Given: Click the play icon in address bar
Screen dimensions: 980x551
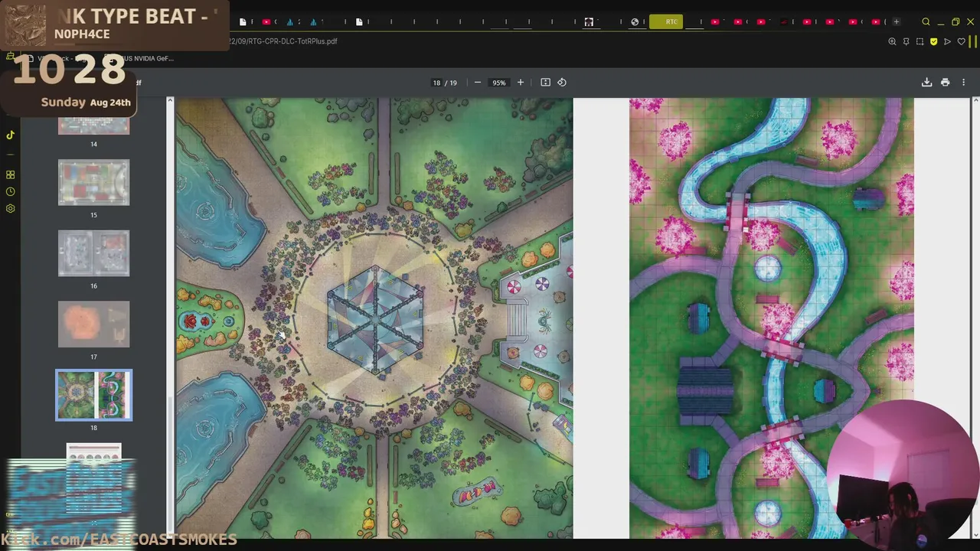Looking at the screenshot, I should tap(947, 41).
